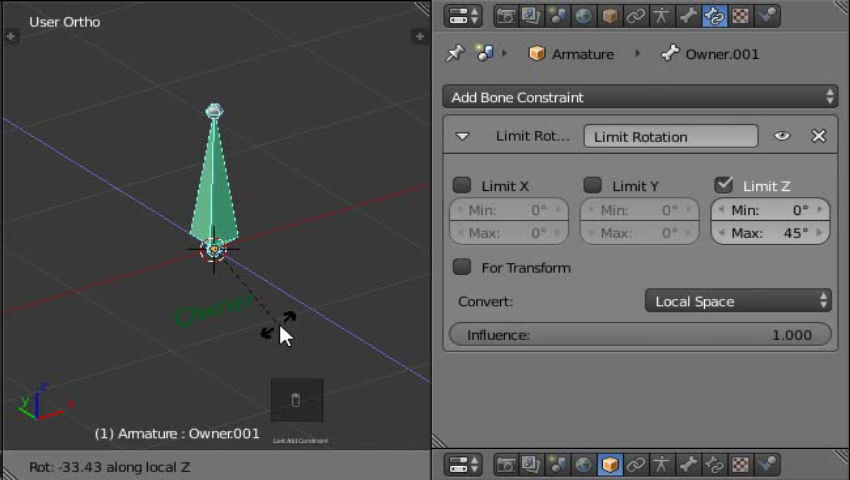Open Render Layers tab in bottom properties header
The image size is (850, 480).
(531, 465)
